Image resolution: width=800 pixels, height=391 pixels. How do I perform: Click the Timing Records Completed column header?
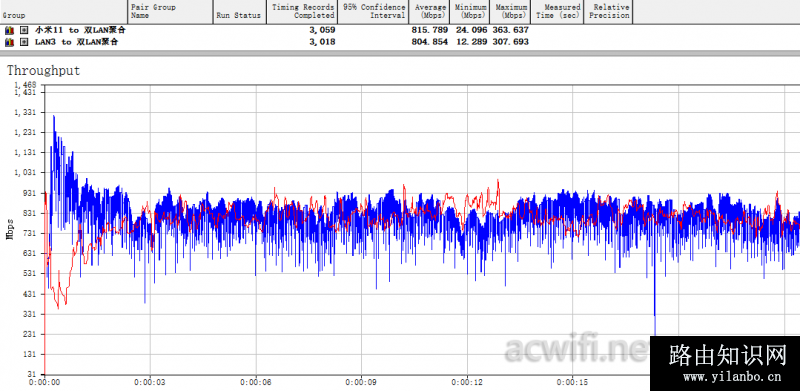[301, 12]
